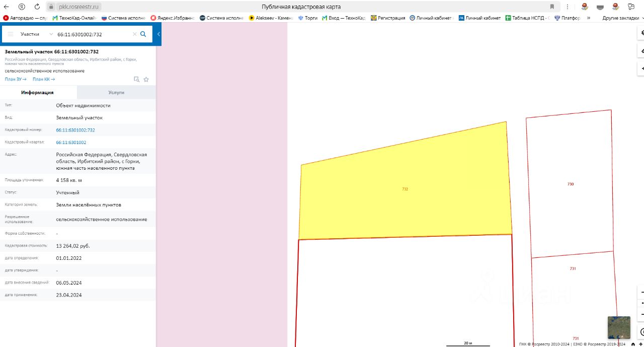
Task: Open the Участки search type dropdown
Action: coord(36,34)
